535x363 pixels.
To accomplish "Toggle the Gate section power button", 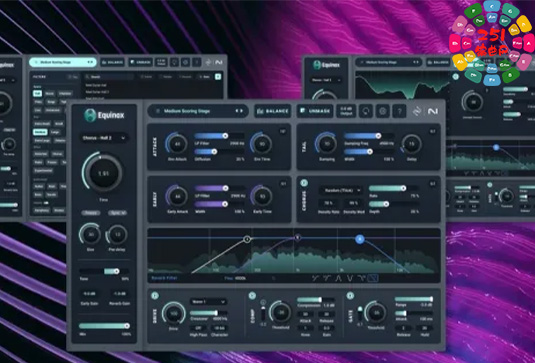I will [350, 295].
